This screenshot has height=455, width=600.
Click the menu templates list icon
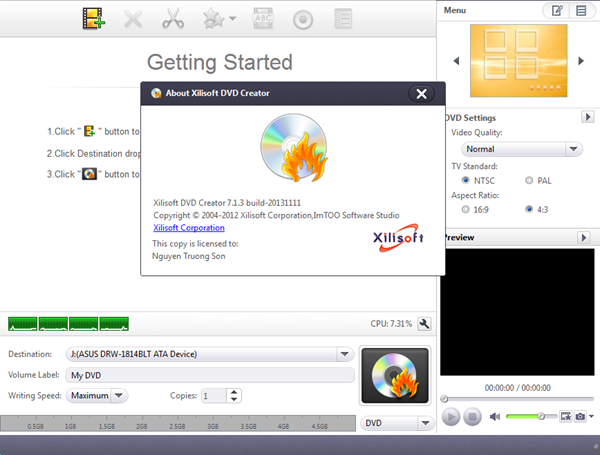click(x=581, y=11)
